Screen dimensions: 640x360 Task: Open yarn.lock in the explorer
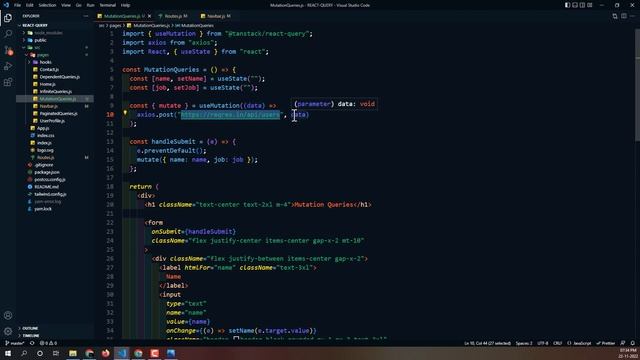pos(55,209)
